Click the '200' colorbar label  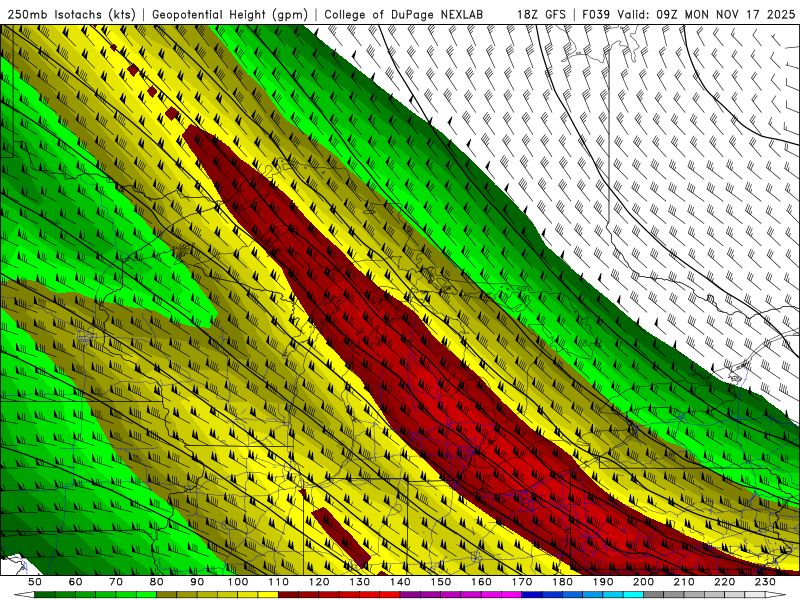[643, 582]
